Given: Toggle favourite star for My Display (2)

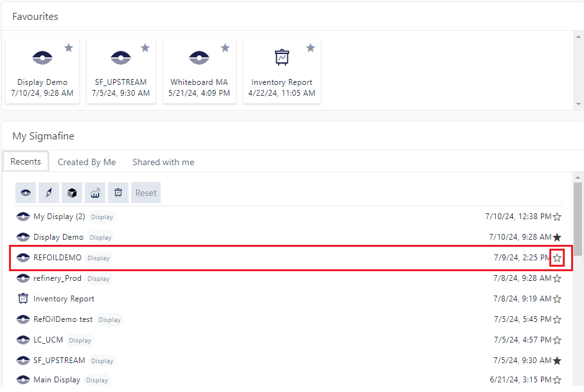Looking at the screenshot, I should point(557,217).
